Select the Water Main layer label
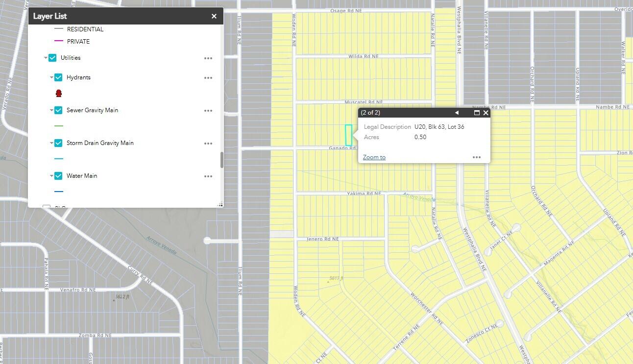 (x=82, y=176)
